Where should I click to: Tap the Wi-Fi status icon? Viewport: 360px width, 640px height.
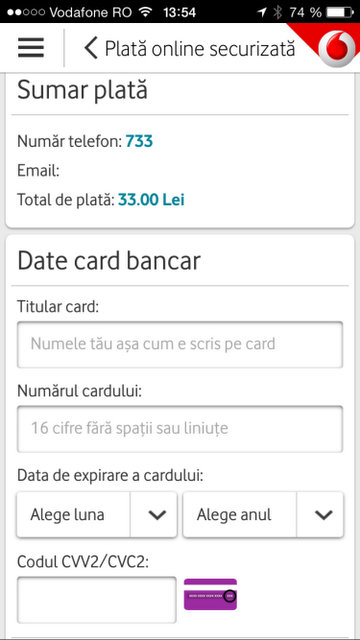click(145, 12)
